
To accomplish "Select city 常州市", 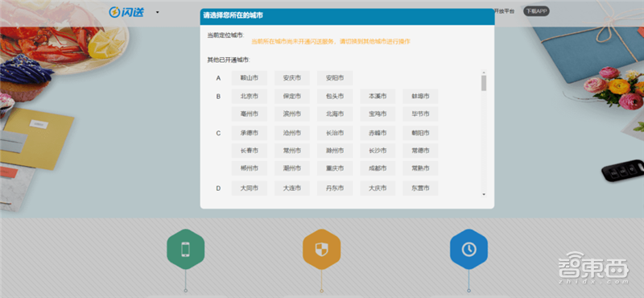I will tap(292, 151).
